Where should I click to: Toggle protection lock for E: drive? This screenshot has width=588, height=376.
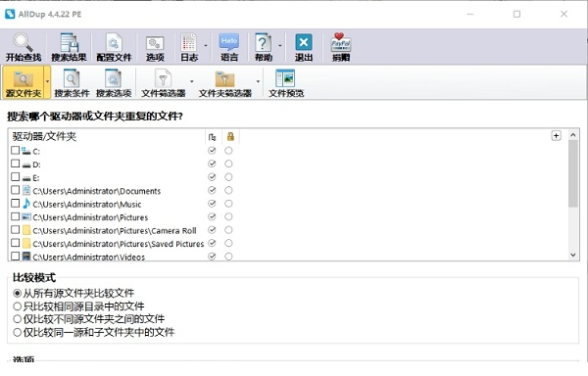pyautogui.click(x=228, y=177)
